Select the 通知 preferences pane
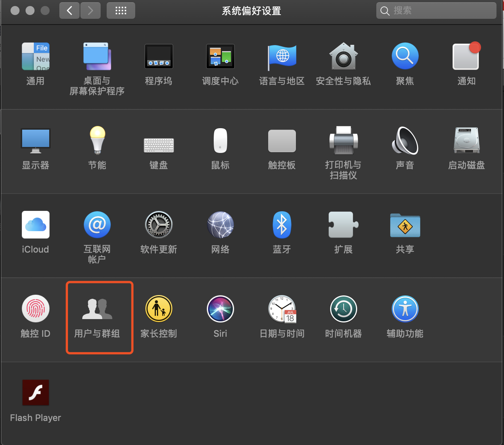504x445 pixels. click(x=466, y=62)
